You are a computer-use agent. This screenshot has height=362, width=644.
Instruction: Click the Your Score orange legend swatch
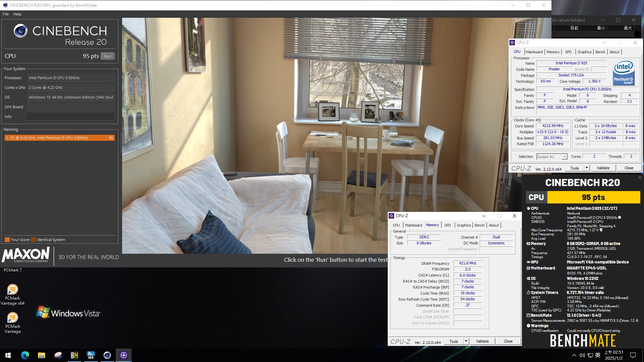coord(7,240)
